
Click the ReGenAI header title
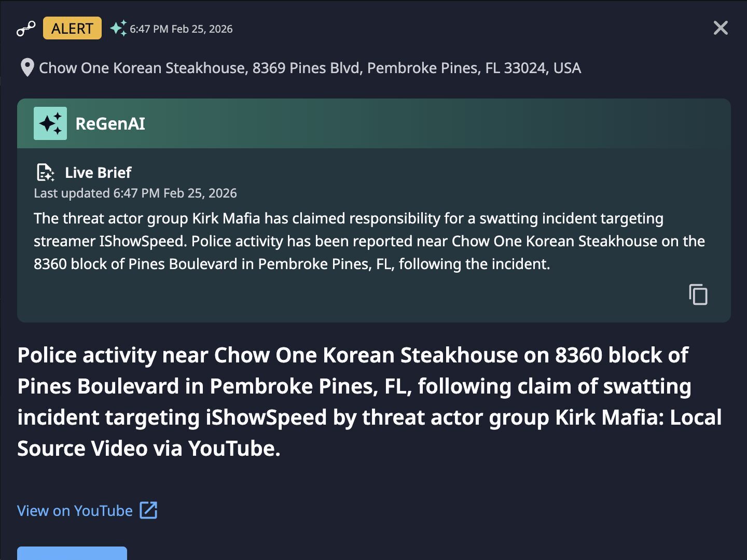pyautogui.click(x=110, y=123)
